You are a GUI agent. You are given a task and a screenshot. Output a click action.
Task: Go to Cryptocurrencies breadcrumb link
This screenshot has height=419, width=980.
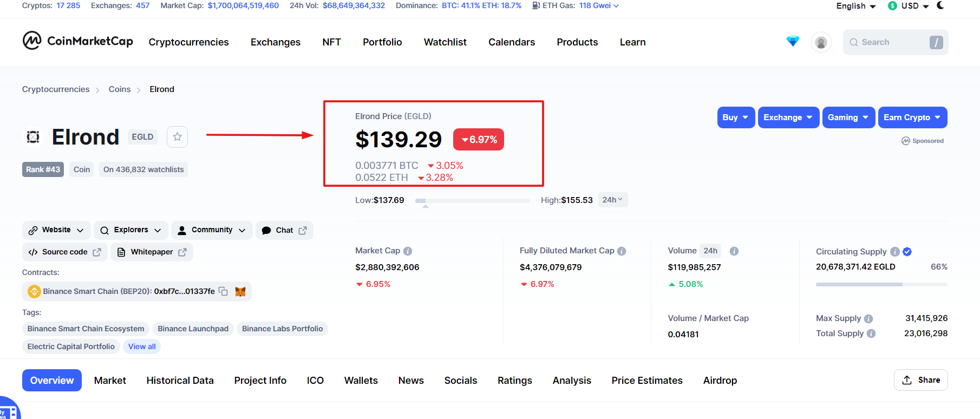pyautogui.click(x=56, y=89)
